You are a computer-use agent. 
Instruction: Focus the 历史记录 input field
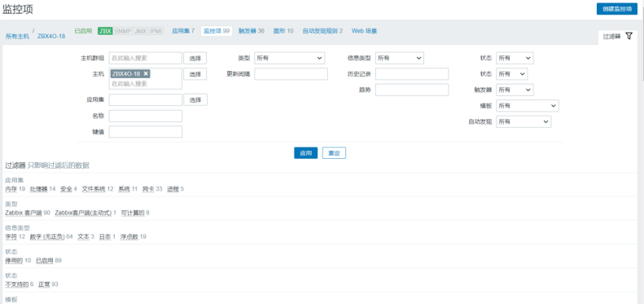pos(412,74)
